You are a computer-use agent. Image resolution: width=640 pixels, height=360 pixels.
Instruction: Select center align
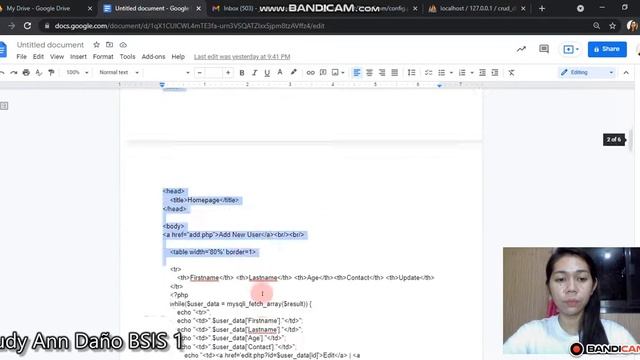(369, 73)
